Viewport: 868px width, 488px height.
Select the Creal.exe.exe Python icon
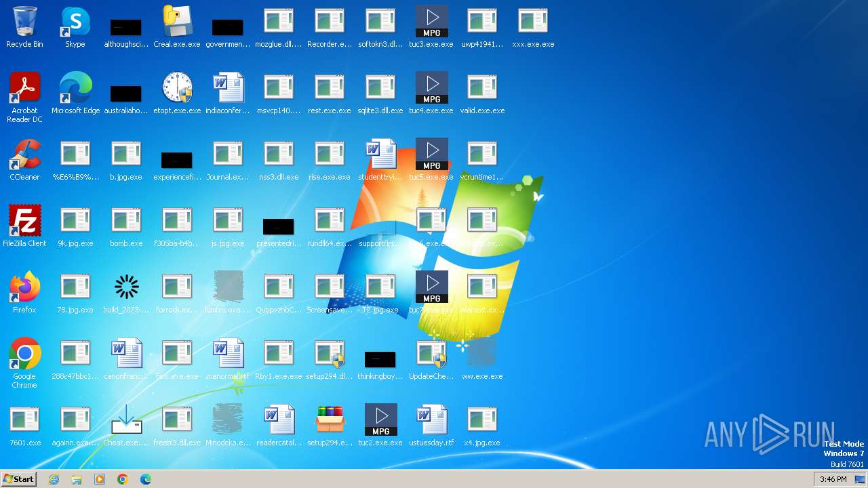[x=177, y=22]
